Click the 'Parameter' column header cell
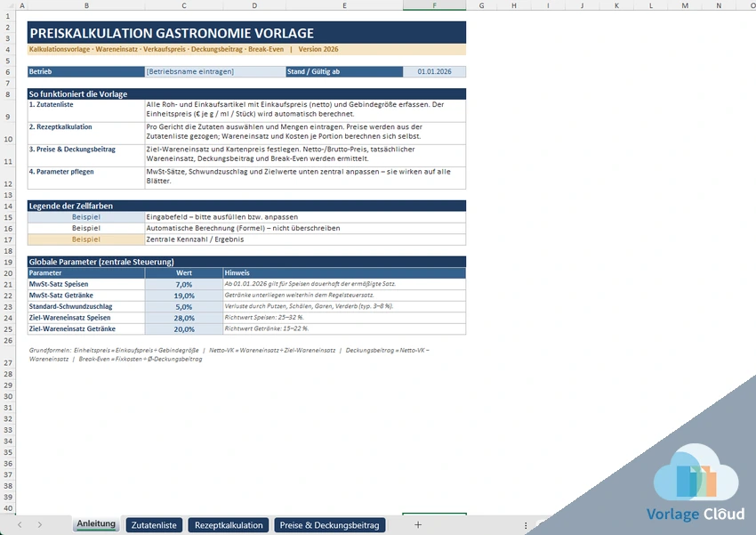The image size is (756, 535). click(86, 273)
